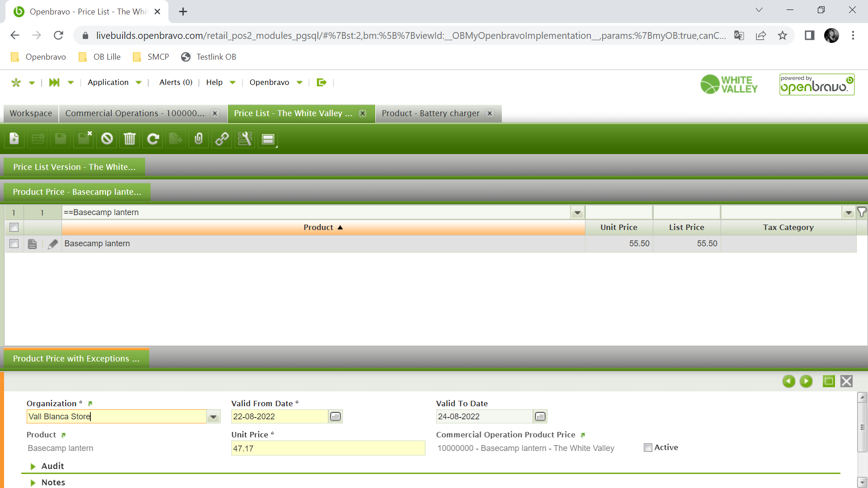Click into the Unit Price field
Viewport: 868px width, 488px height.
pyautogui.click(x=328, y=448)
